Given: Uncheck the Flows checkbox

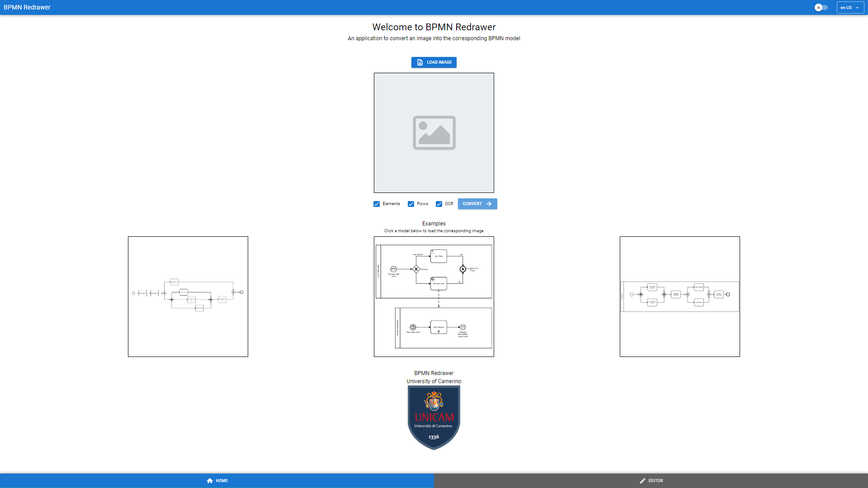Looking at the screenshot, I should (411, 204).
